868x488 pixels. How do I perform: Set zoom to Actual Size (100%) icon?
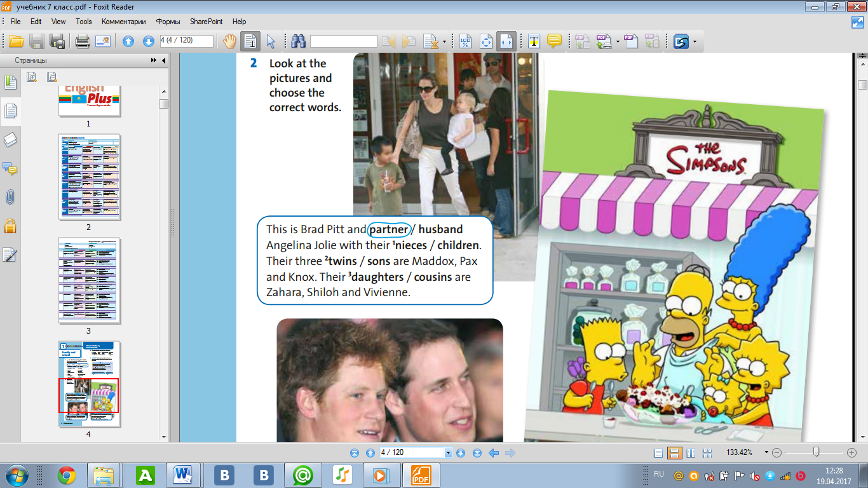(465, 42)
